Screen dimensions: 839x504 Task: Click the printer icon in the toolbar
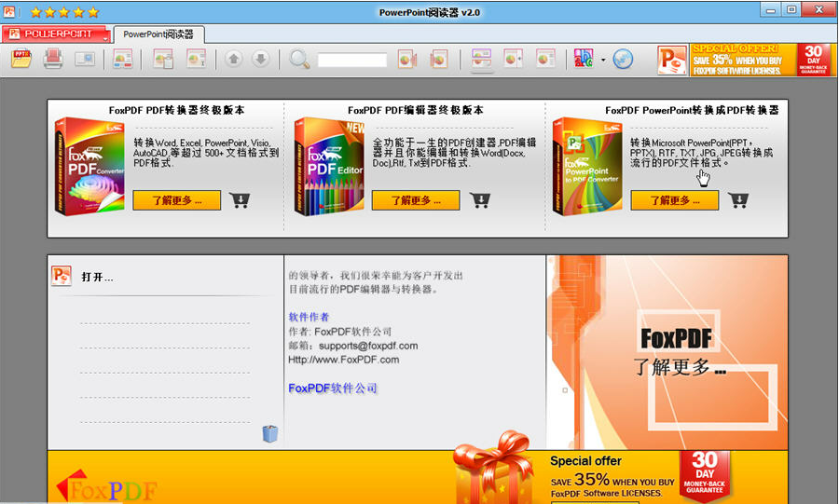click(x=53, y=59)
